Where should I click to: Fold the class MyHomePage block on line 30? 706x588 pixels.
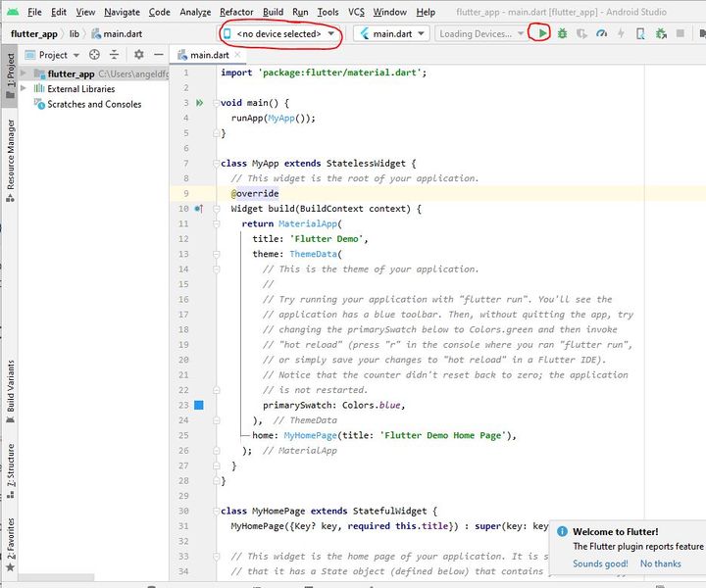tap(216, 511)
